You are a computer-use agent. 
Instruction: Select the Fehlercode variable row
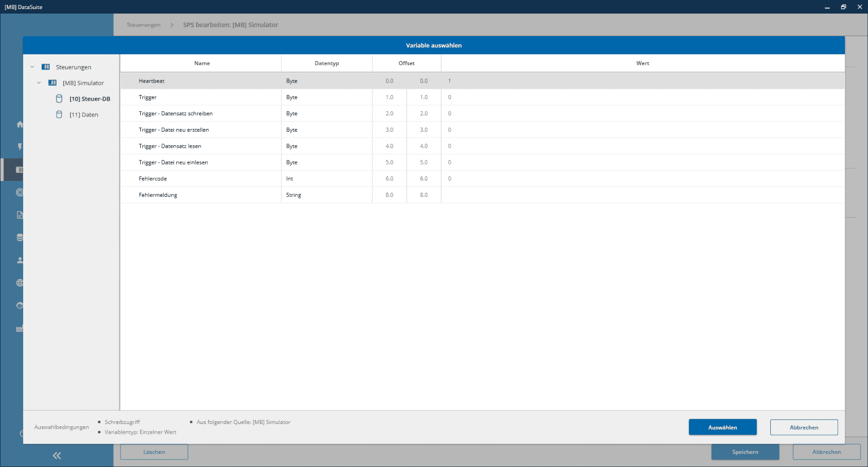(483, 179)
